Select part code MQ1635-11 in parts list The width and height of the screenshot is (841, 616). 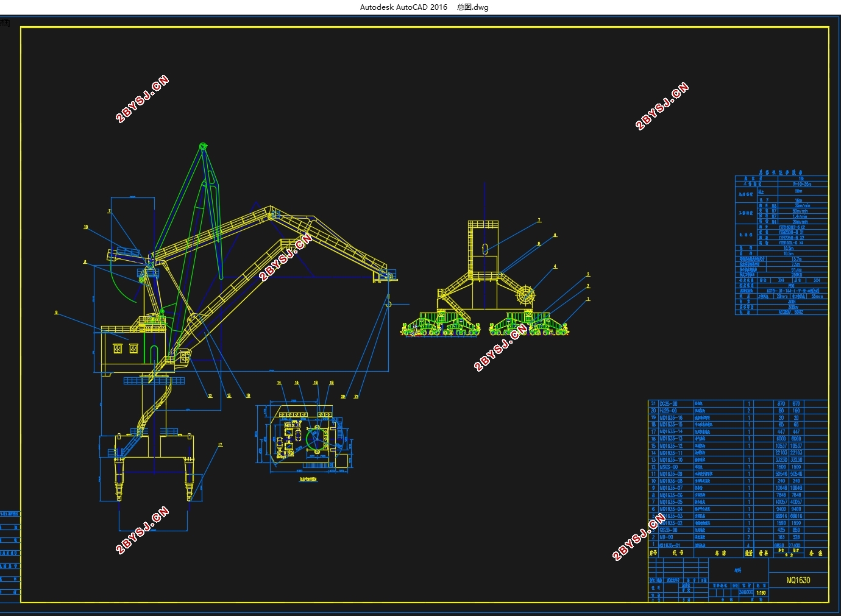click(671, 453)
